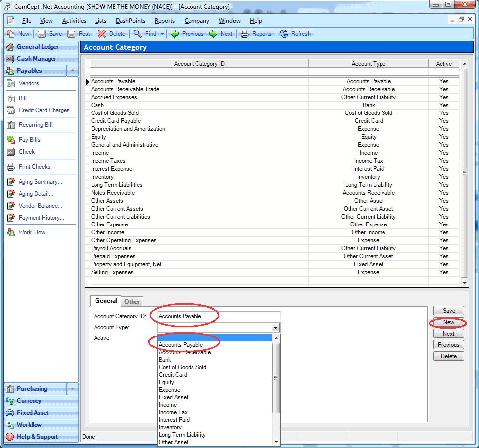Collapse the Payables panel arrow
The width and height of the screenshot is (479, 448).
tap(72, 71)
